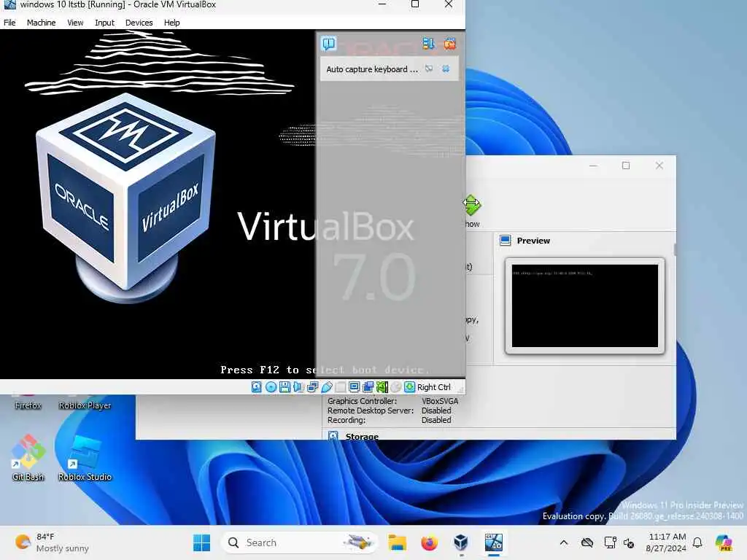747x560 pixels.
Task: Open the Windows Start menu
Action: point(202,542)
